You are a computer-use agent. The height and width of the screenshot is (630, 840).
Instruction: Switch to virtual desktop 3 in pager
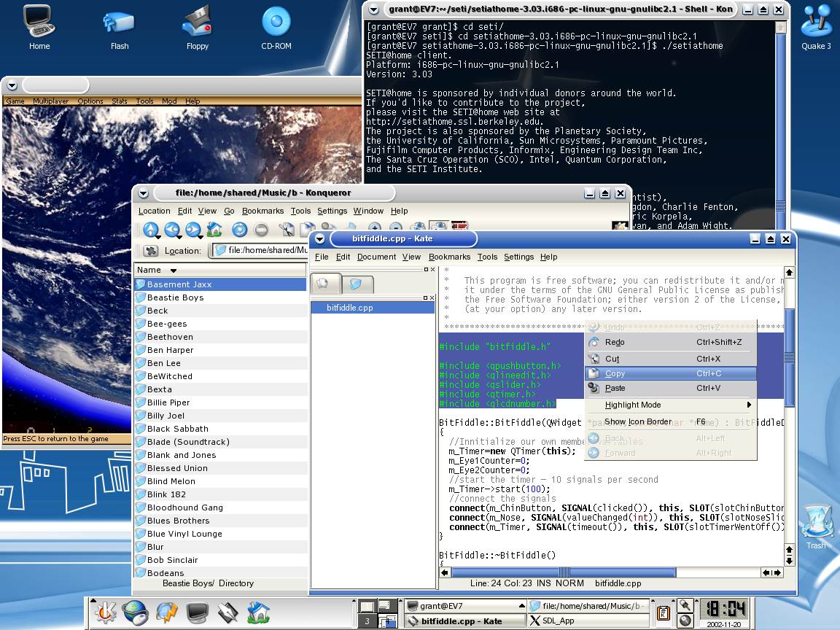coord(367,621)
